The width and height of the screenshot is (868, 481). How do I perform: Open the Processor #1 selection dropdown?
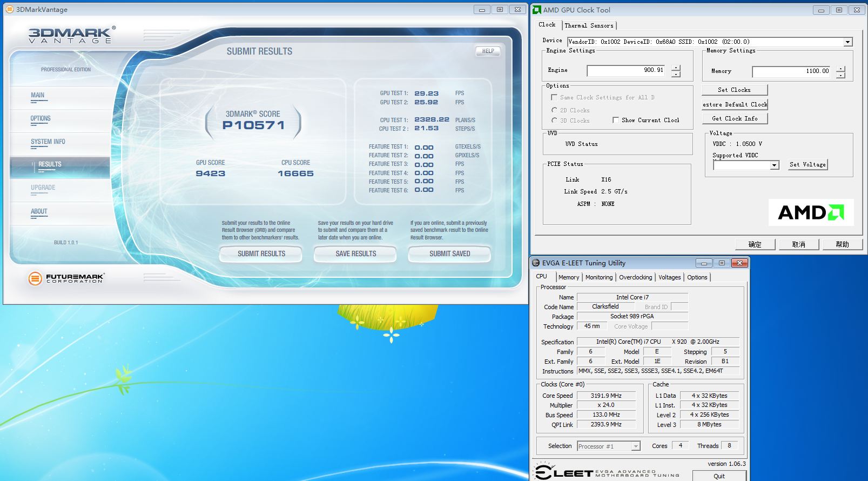click(x=636, y=446)
